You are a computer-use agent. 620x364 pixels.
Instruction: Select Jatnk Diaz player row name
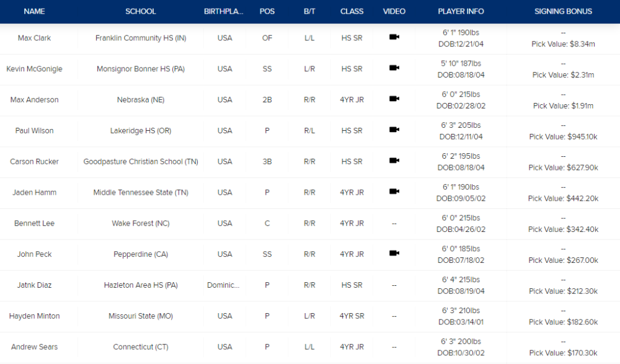pyautogui.click(x=35, y=285)
